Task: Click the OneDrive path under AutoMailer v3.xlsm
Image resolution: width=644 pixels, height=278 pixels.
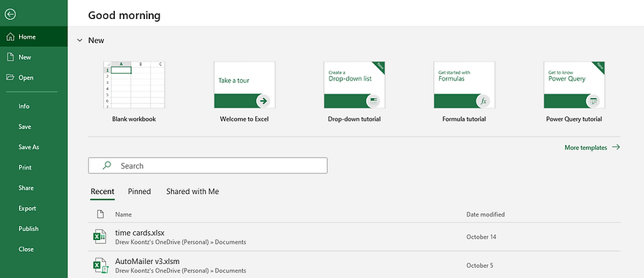Action: coord(181,271)
